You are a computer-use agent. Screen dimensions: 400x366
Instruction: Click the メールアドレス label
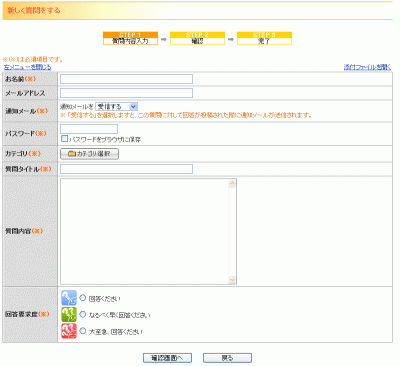pos(25,93)
